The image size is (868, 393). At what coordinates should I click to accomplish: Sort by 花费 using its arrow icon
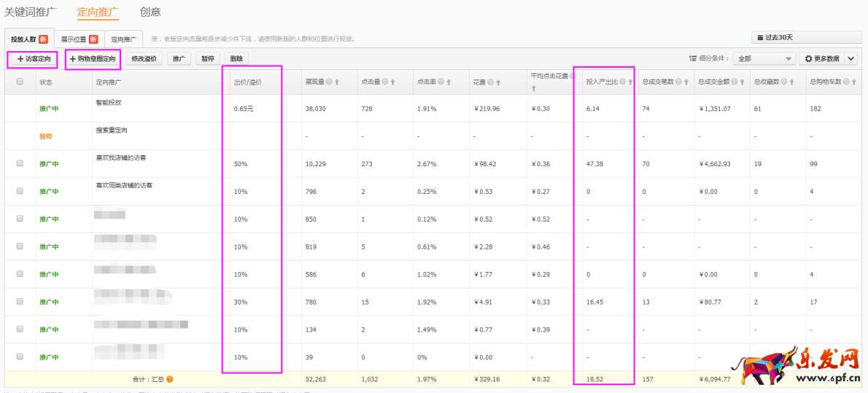(499, 82)
